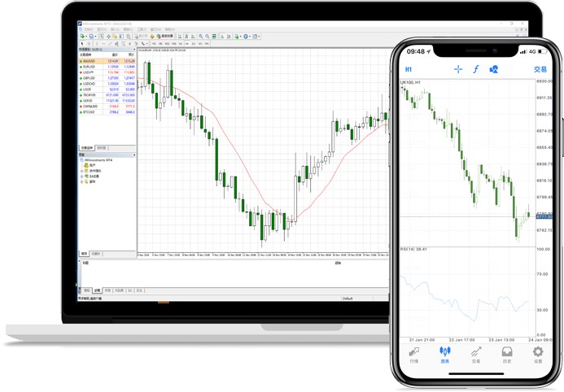The height and width of the screenshot is (392, 564).
Task: Click the New Order toolbar icon
Action: coord(142,37)
